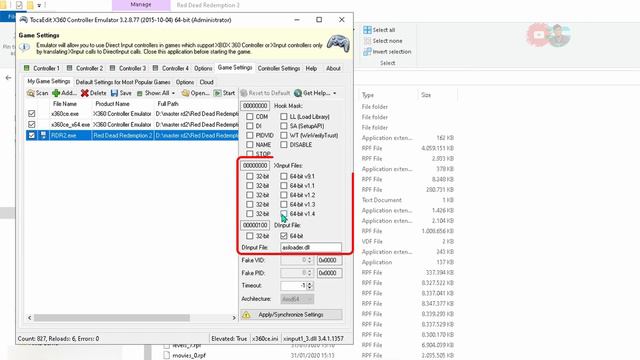Uncheck the DInput 64-bit checkbox

(284, 236)
